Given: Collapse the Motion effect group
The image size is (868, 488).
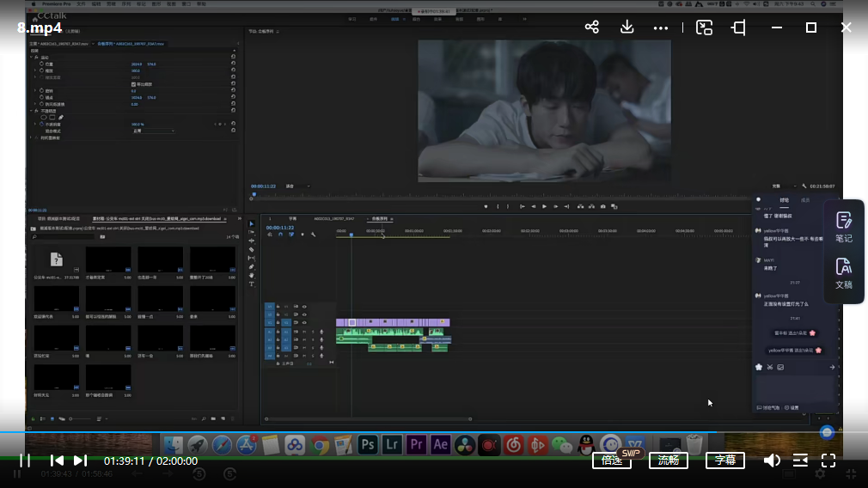Looking at the screenshot, I should [x=31, y=57].
